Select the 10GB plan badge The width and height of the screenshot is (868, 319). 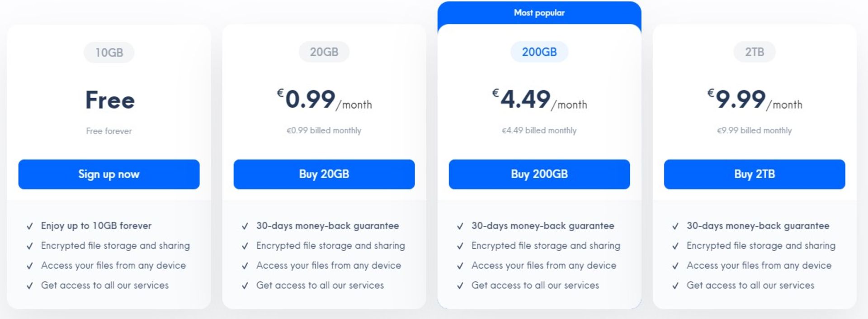click(x=109, y=52)
